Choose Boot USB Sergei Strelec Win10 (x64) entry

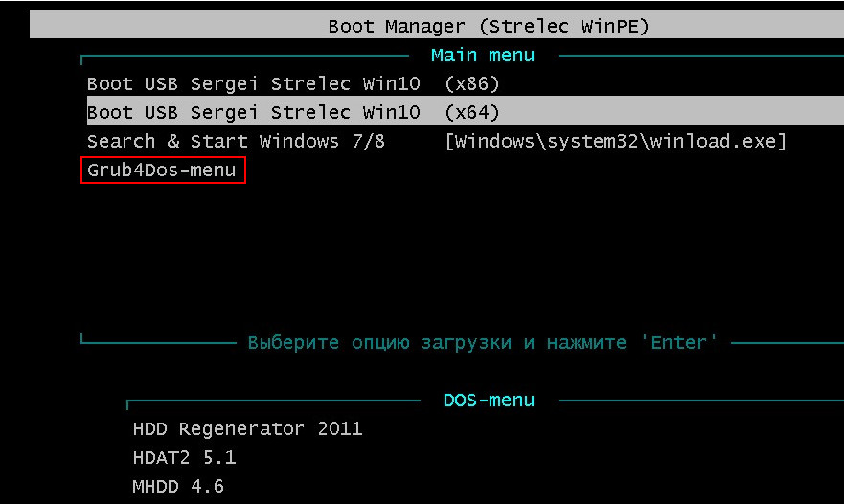[x=465, y=111]
